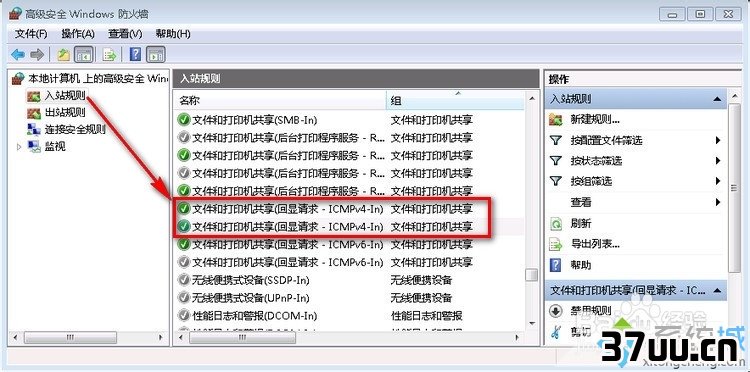The height and width of the screenshot is (372, 750).
Task: Click the Back arrow toolbar icon
Action: (x=18, y=55)
